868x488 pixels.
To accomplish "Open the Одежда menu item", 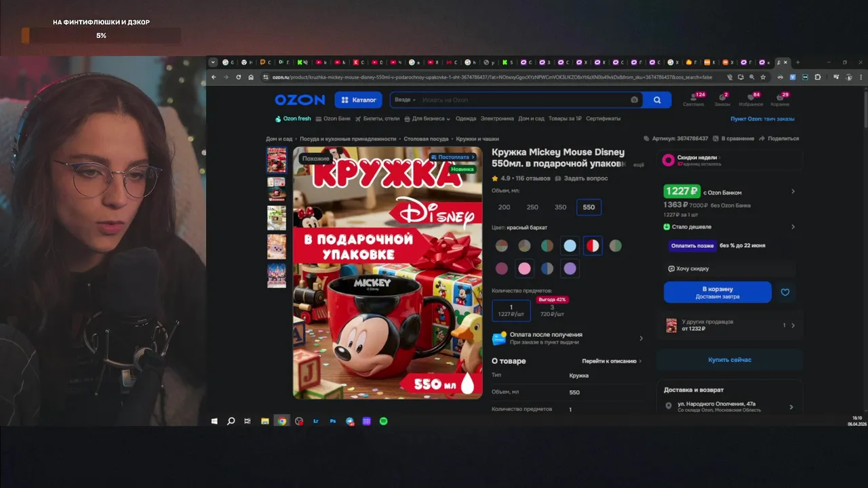I will (466, 119).
